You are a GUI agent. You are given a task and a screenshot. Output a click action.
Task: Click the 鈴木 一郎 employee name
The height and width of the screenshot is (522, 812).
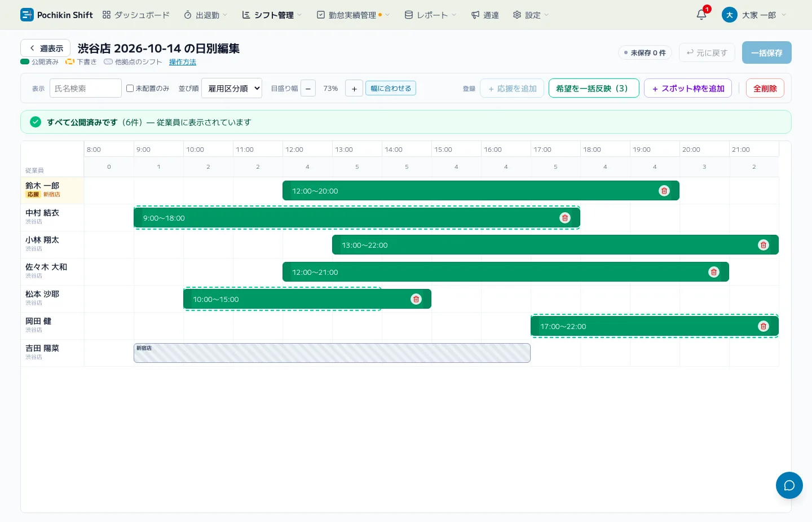click(x=42, y=186)
